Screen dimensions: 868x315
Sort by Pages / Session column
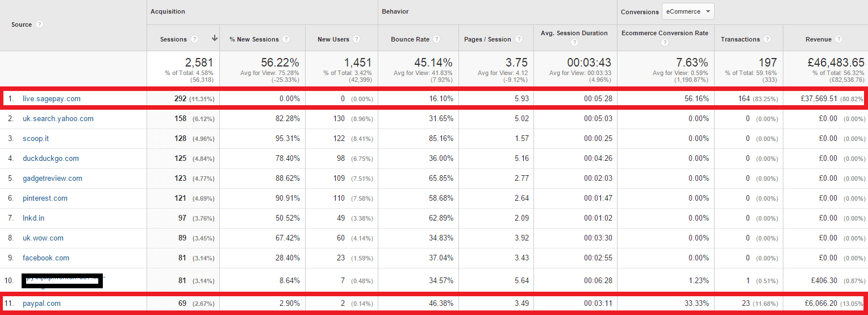pos(487,39)
